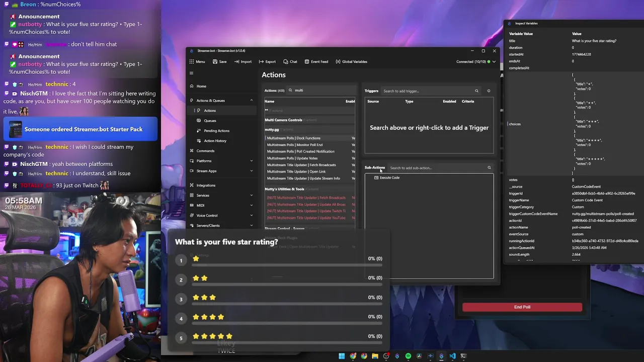Image resolution: width=644 pixels, height=362 pixels.
Task: Open Action History sidebar icon
Action: click(x=199, y=141)
